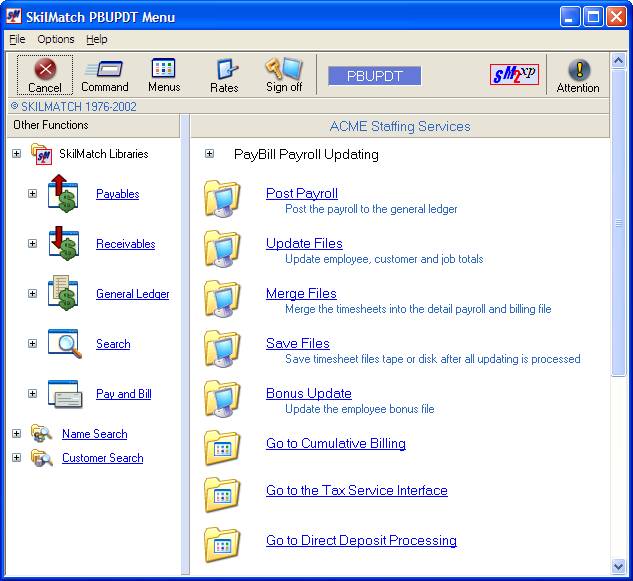The width and height of the screenshot is (633, 581).
Task: Click the PayBill Payroll Updating label
Action: pyautogui.click(x=306, y=155)
